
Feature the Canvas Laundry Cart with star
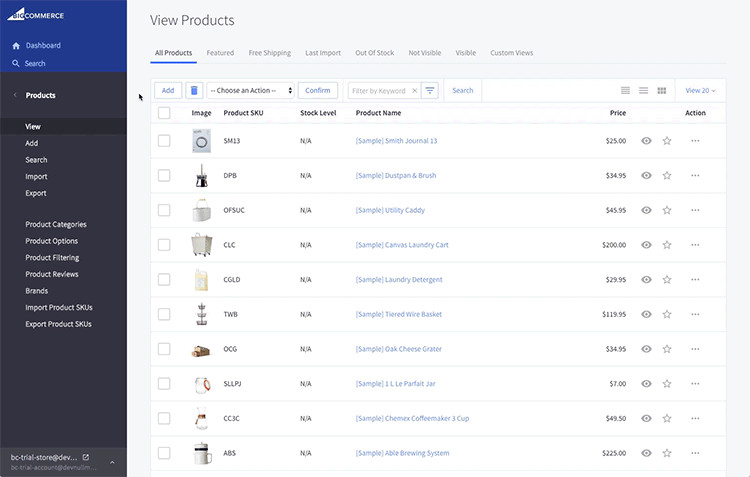pos(666,245)
